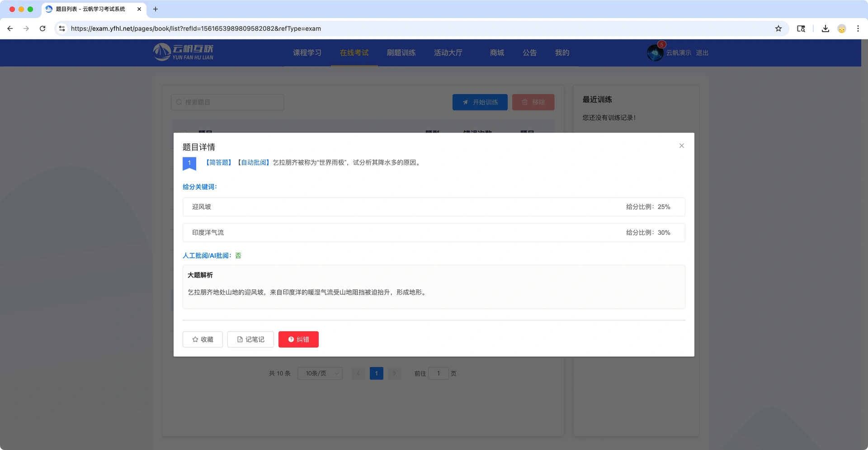Click the 前往 page number input

(438, 374)
